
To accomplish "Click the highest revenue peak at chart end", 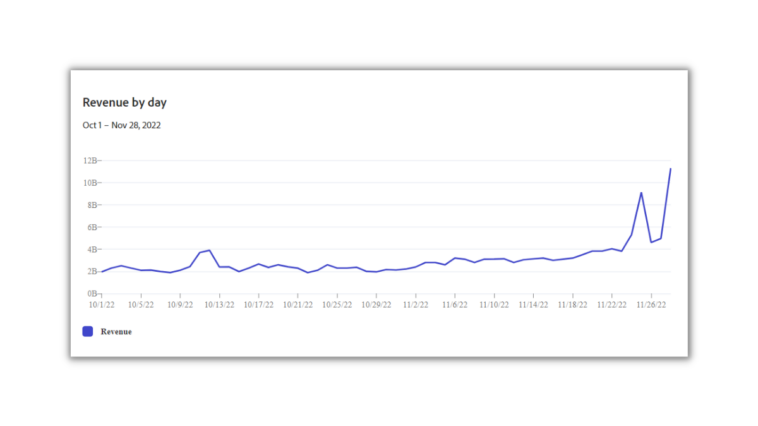I will [x=670, y=169].
